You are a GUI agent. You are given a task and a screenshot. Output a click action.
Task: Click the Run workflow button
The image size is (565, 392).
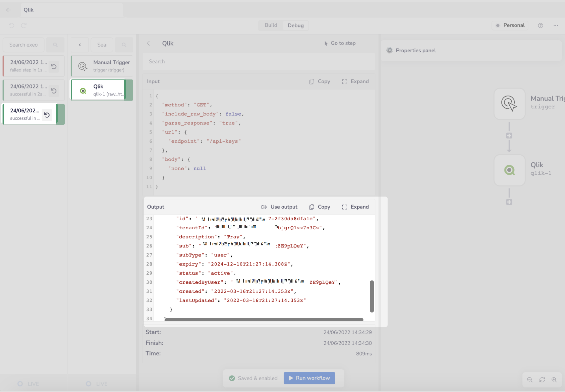click(309, 378)
